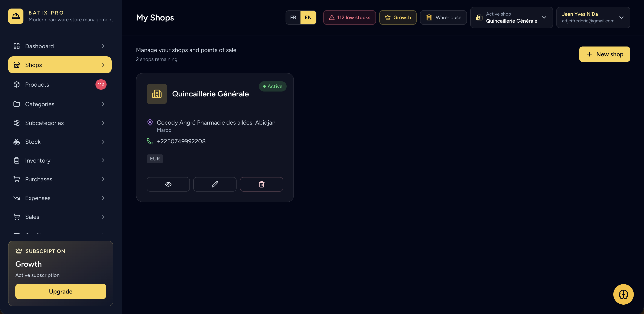Click the Subcategories tree icon
This screenshot has height=314, width=644.
click(x=16, y=123)
